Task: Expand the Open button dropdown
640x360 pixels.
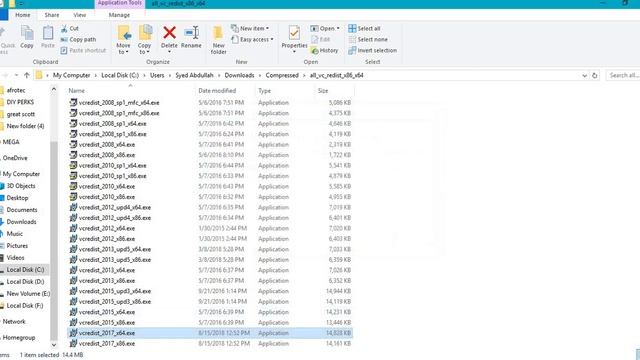Action: pos(338,29)
